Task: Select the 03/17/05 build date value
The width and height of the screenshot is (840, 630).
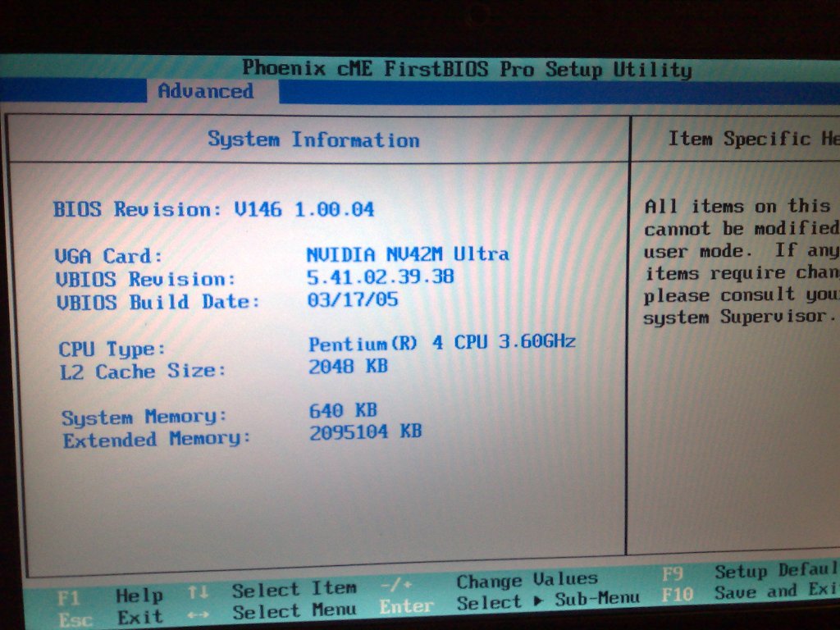Action: (353, 299)
